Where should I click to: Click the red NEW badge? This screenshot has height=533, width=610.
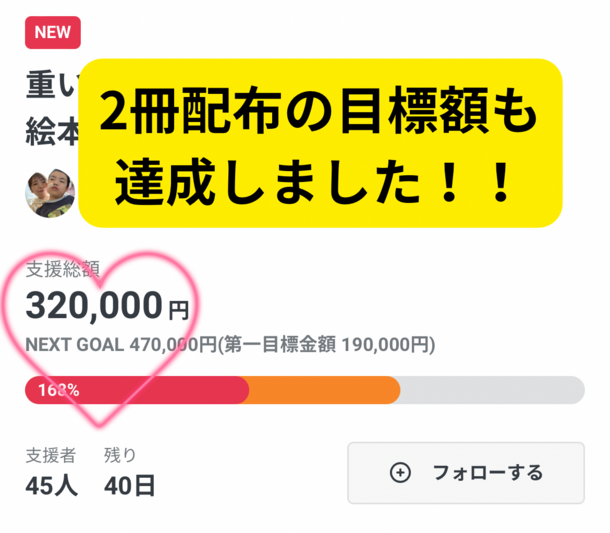(x=52, y=32)
